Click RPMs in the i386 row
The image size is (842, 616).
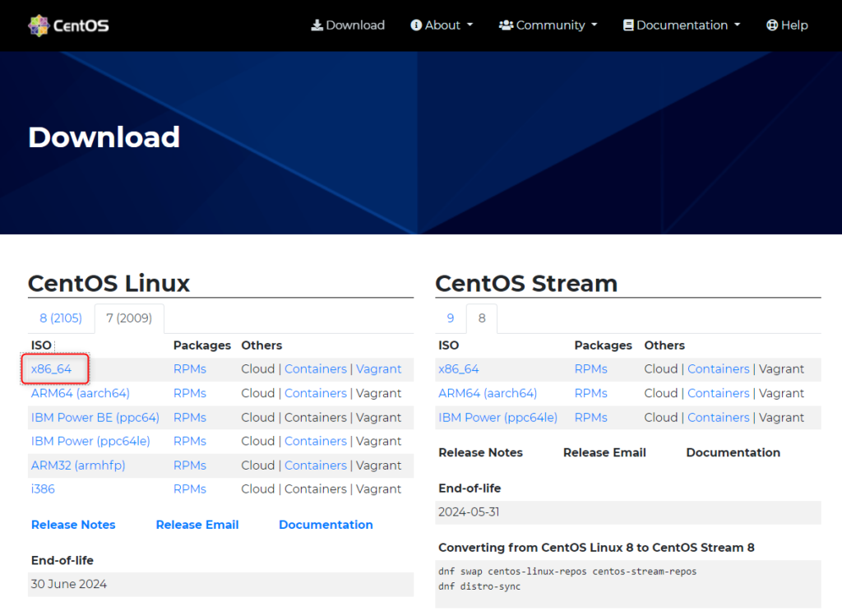click(190, 489)
